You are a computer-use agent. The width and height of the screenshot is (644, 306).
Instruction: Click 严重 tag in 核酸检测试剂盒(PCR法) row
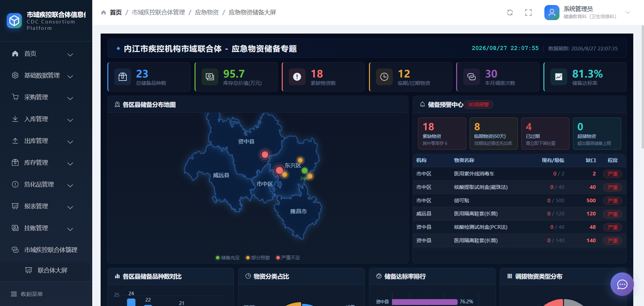tap(612, 227)
